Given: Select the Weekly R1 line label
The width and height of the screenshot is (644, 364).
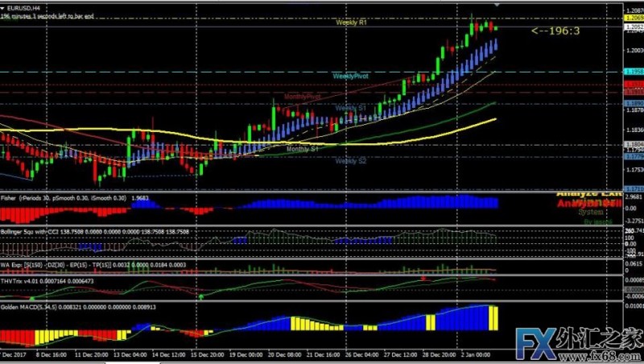Looking at the screenshot, I should [351, 23].
